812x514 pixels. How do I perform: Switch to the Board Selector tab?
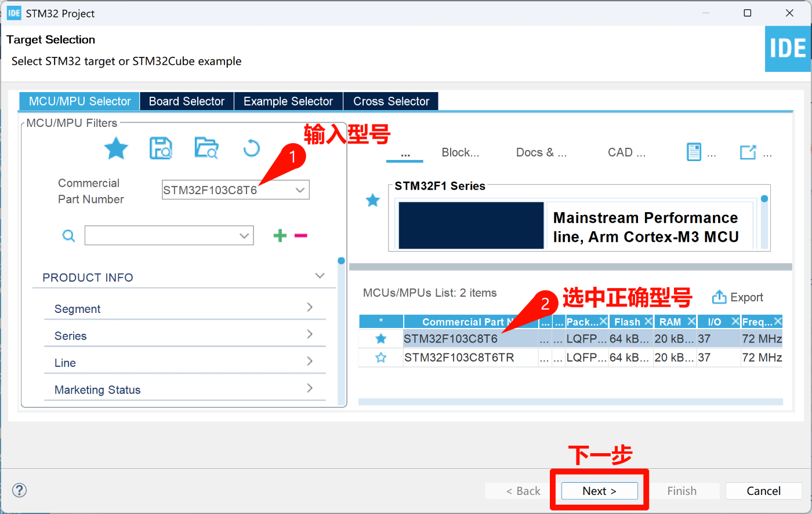186,101
